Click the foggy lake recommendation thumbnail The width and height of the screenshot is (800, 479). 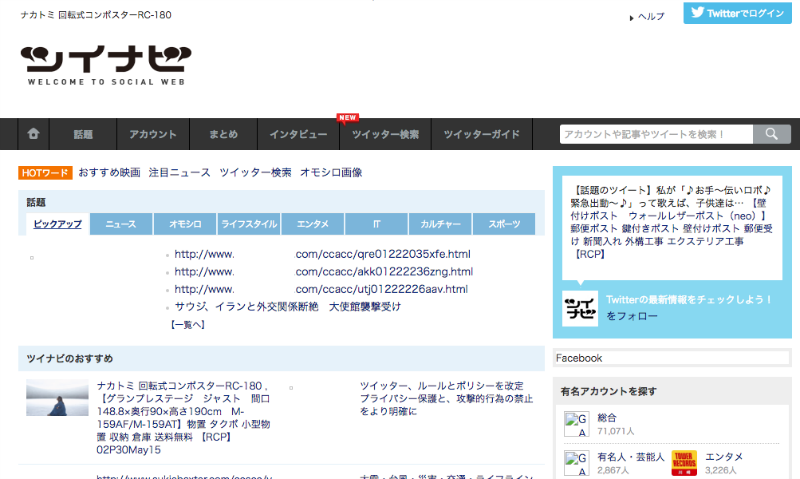[x=57, y=397]
